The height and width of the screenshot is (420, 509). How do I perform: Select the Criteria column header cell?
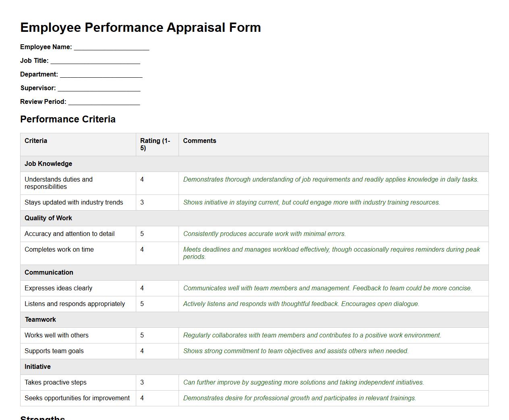tap(35, 141)
